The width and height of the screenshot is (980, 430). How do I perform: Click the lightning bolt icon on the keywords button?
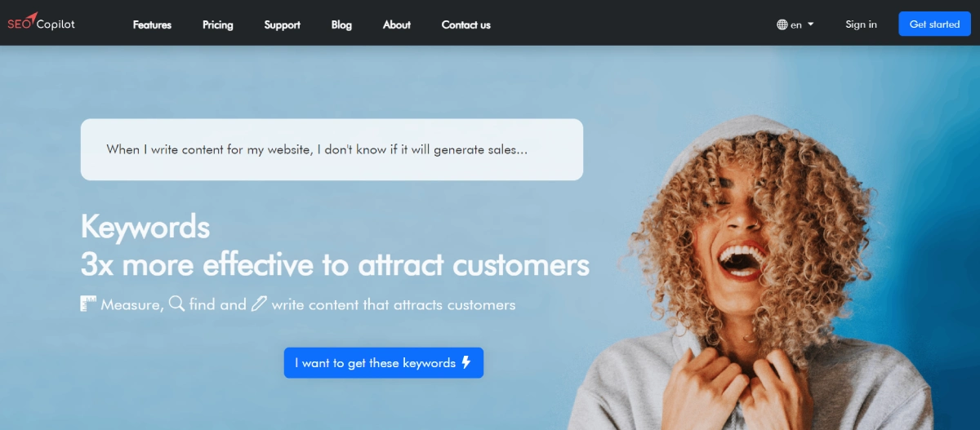click(466, 362)
